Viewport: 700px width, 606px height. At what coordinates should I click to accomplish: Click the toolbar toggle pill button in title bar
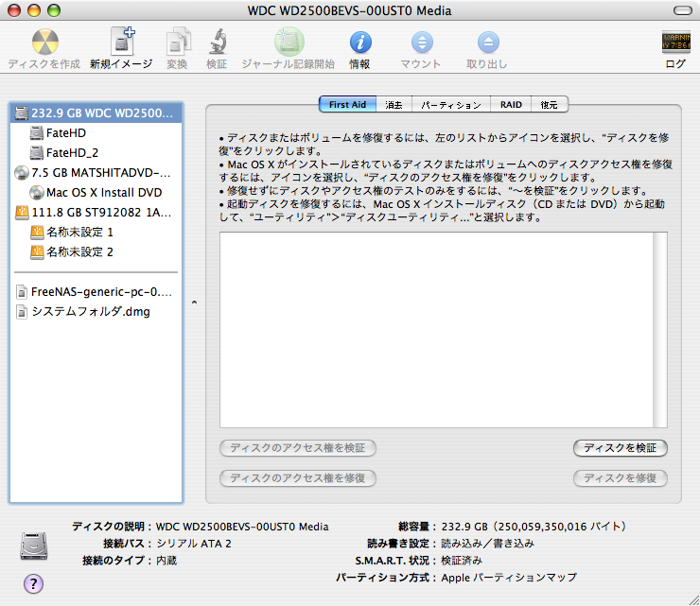683,10
